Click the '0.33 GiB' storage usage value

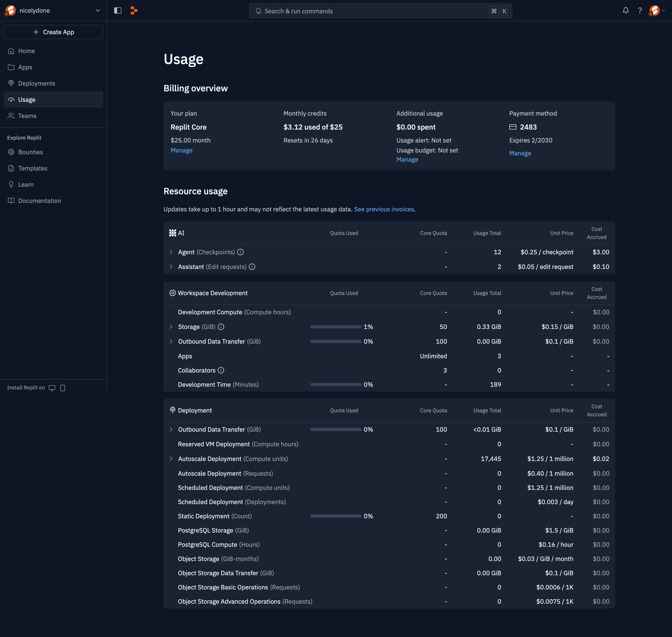coord(489,327)
